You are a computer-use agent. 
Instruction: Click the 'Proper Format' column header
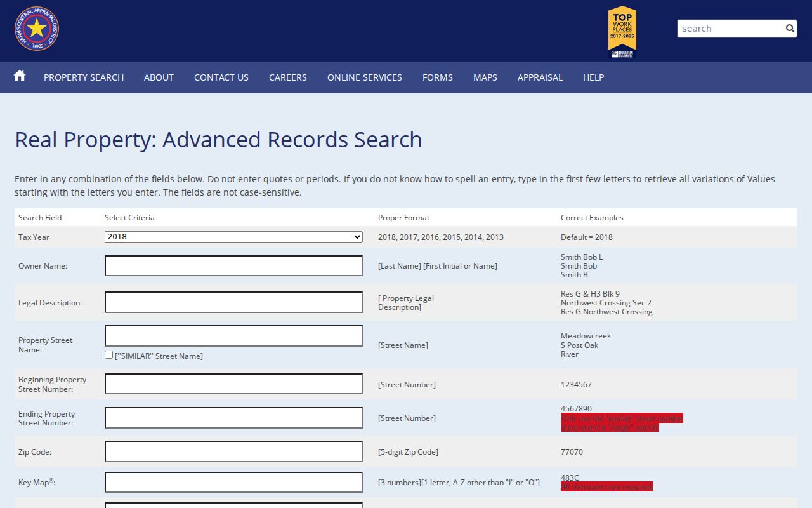tap(403, 218)
